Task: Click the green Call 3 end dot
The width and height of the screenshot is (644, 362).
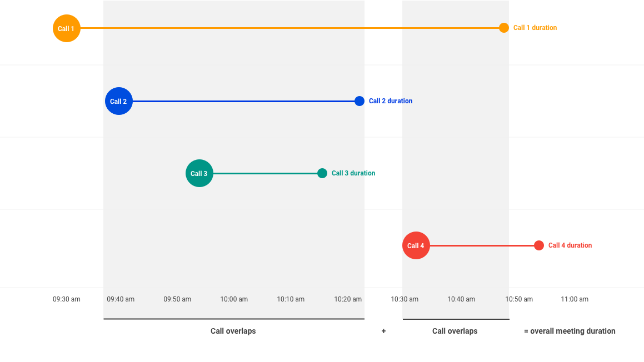Action: (x=322, y=173)
